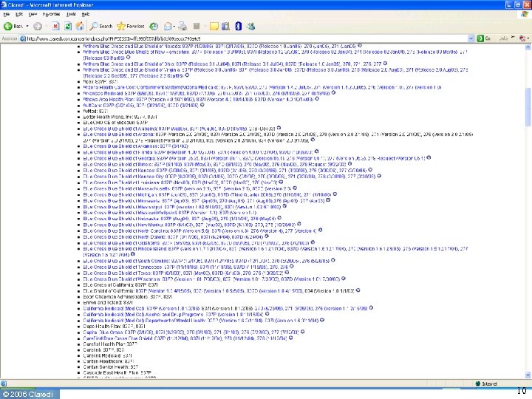Click the yellow note toolbar icon
The height and width of the screenshot is (399, 532).
click(214, 26)
